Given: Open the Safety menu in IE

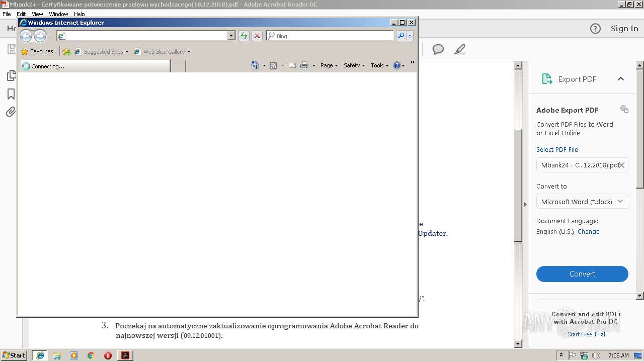Looking at the screenshot, I should 354,65.
